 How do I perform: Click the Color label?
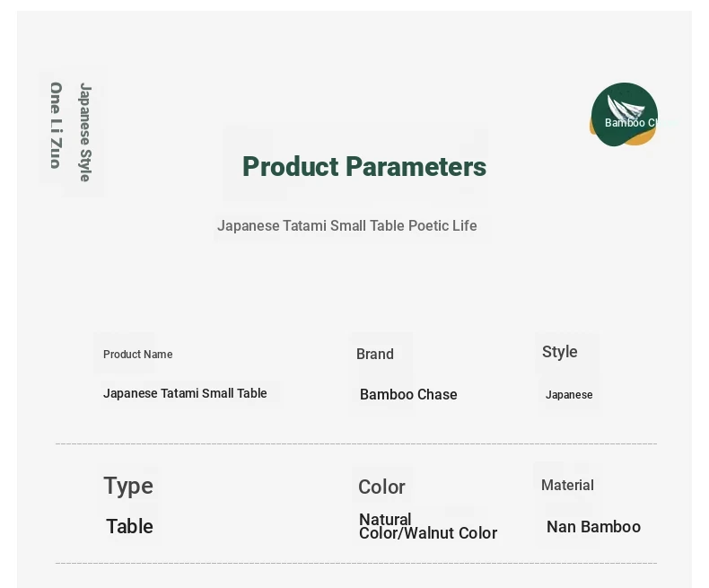(x=381, y=487)
